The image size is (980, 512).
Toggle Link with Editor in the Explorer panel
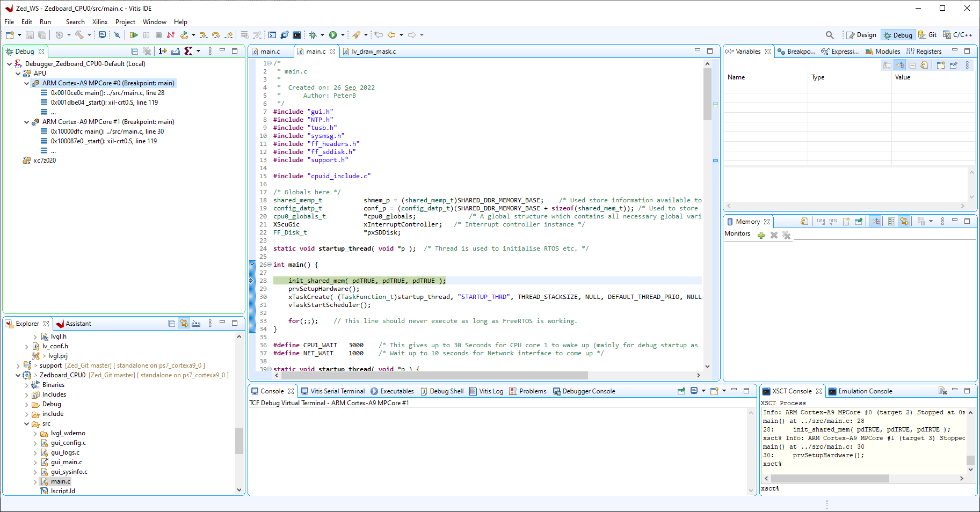coord(184,323)
